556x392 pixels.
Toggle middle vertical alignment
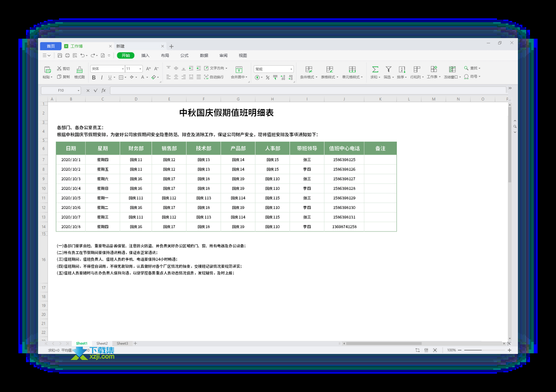point(176,68)
